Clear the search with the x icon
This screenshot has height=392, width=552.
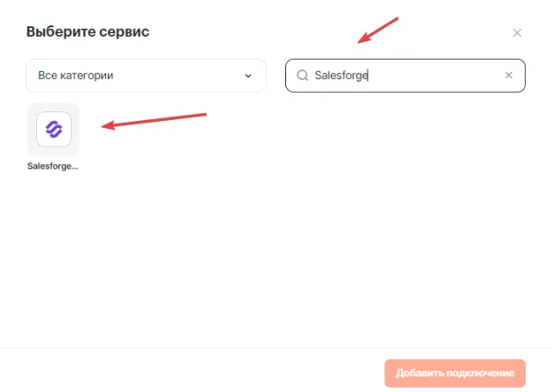point(508,75)
